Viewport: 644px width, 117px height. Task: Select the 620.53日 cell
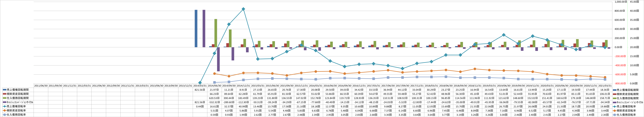[214, 98]
